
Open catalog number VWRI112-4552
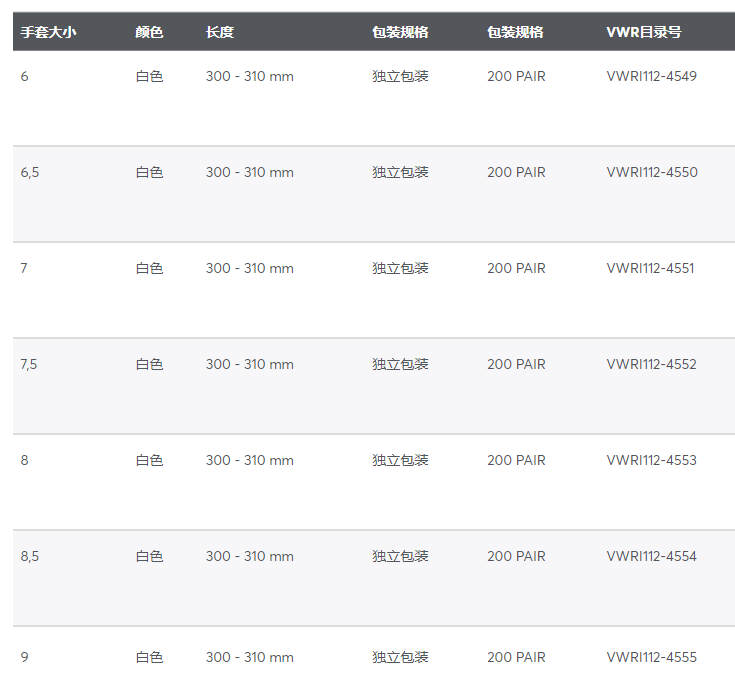point(652,364)
